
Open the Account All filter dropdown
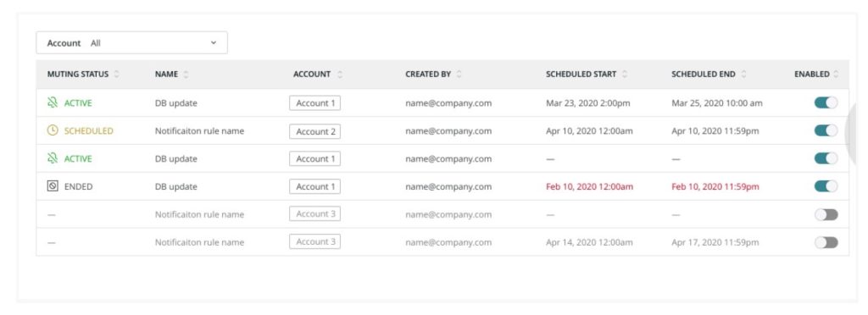131,42
